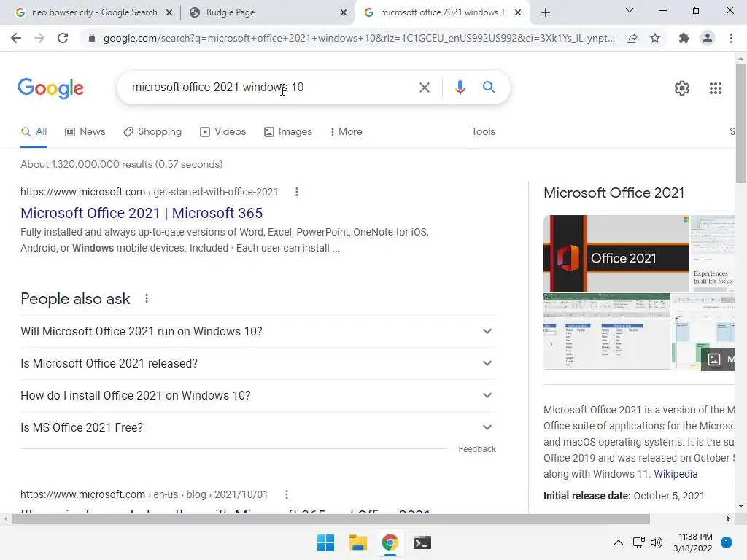Close the neo bowser city tab

(169, 13)
